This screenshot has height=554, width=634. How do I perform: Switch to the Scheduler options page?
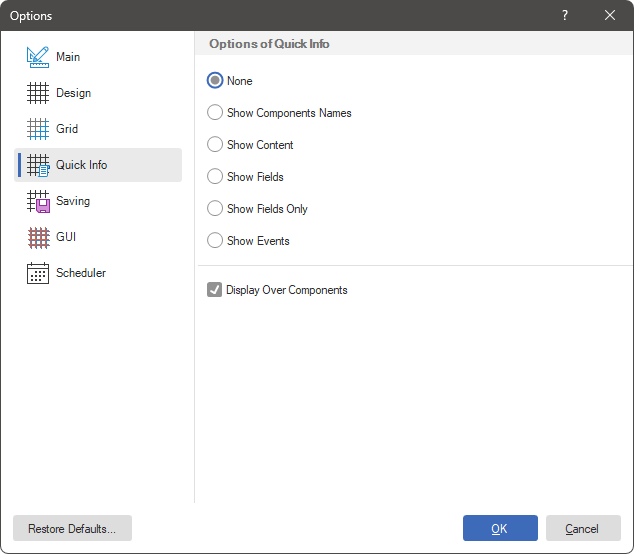pos(81,273)
